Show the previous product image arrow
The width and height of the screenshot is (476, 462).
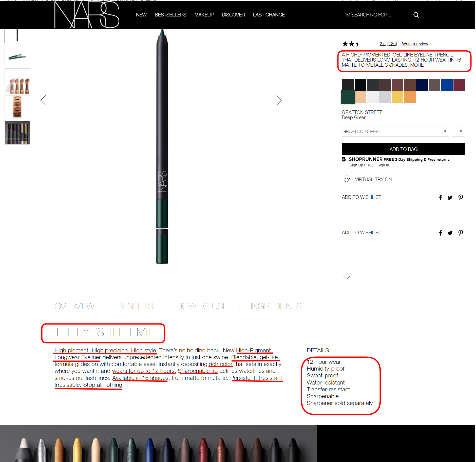(x=43, y=100)
